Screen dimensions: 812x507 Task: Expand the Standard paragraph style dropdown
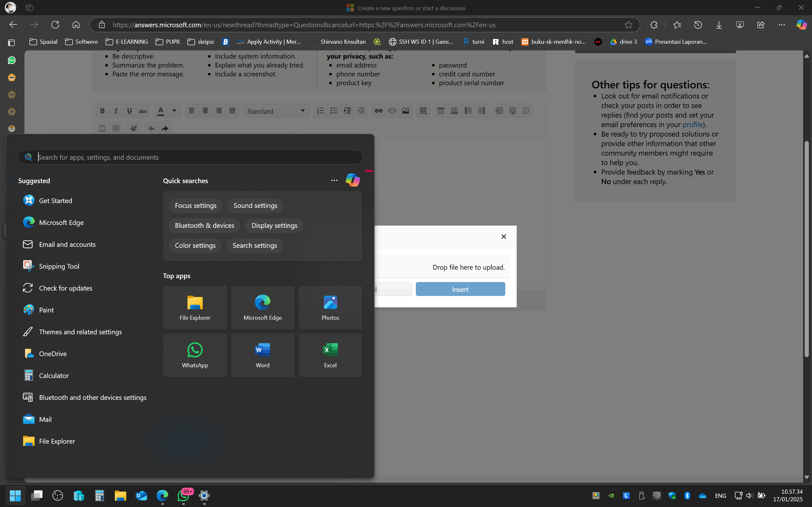coord(276,111)
